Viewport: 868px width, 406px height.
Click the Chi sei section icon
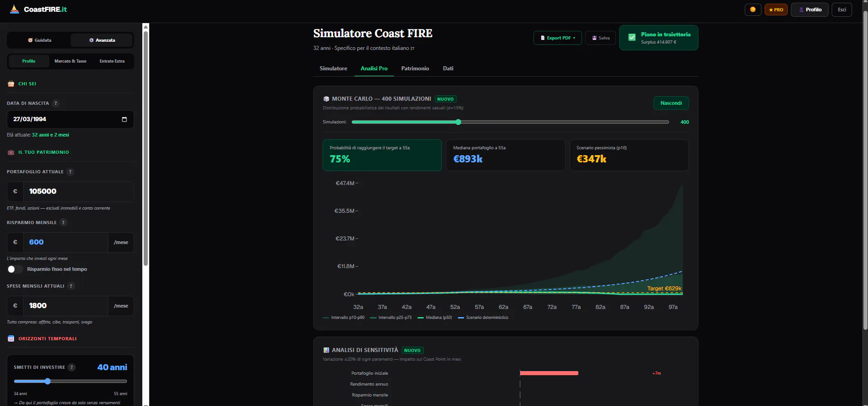click(11, 84)
